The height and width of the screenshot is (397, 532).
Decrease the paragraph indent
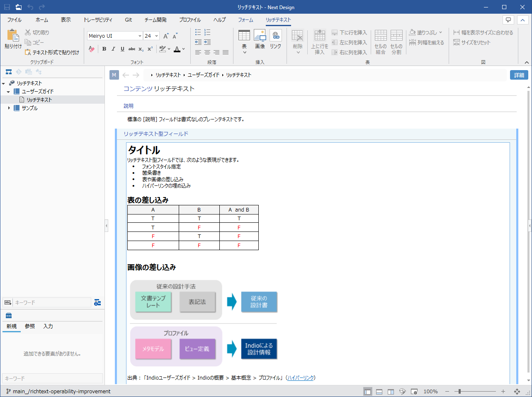[x=198, y=42]
